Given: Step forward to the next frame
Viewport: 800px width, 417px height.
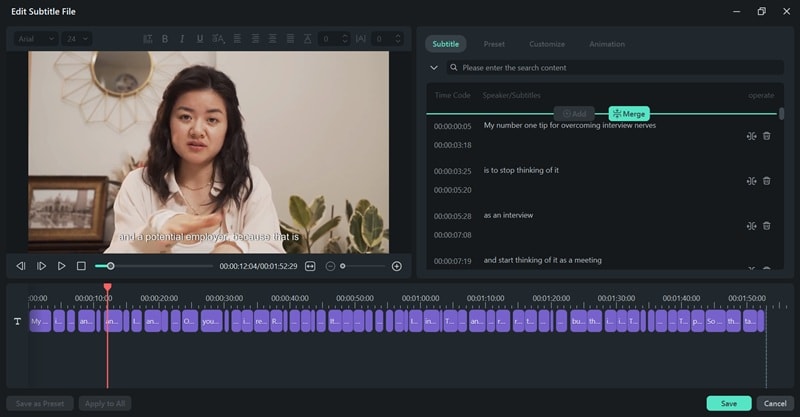Looking at the screenshot, I should click(41, 266).
